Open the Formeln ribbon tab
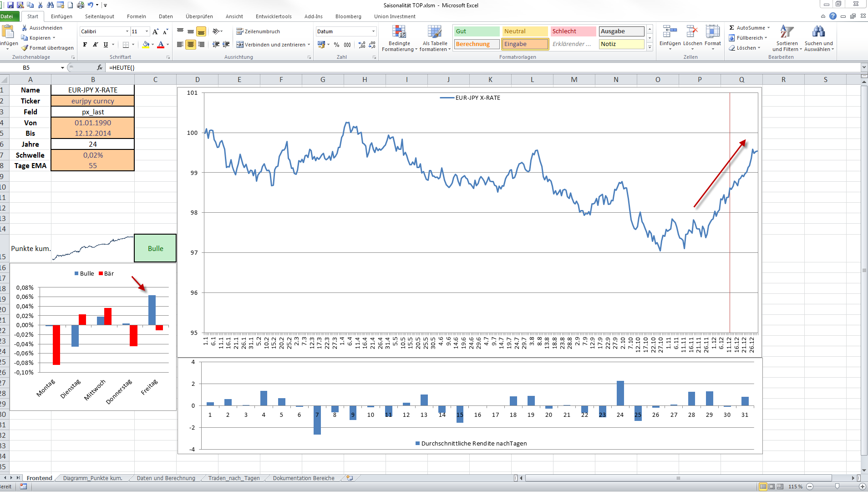The width and height of the screenshot is (868, 492). pyautogui.click(x=136, y=16)
